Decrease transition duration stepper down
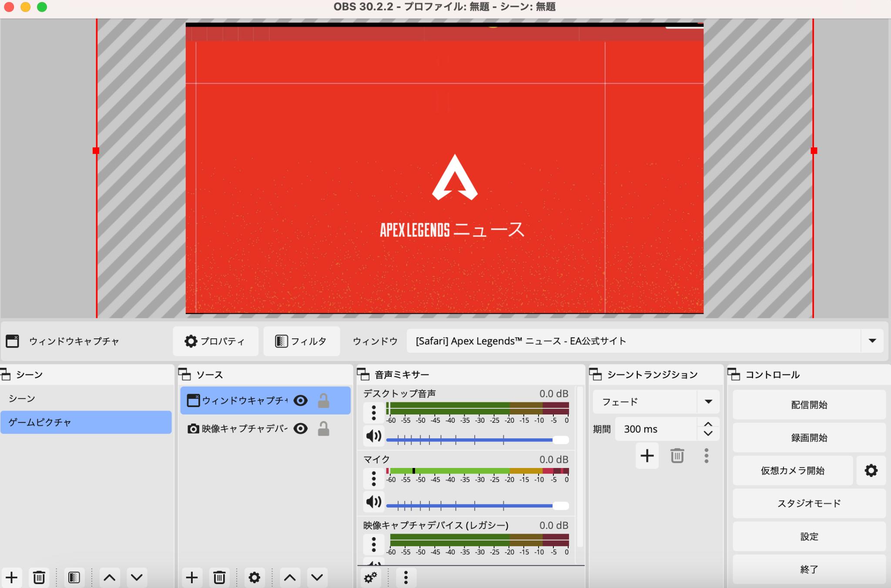The width and height of the screenshot is (891, 588). 708,434
